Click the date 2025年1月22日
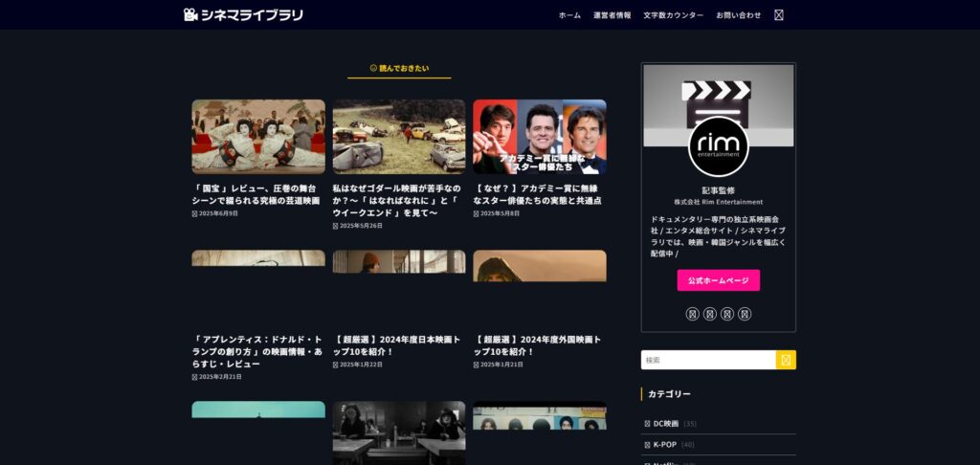The width and height of the screenshot is (980, 465). point(361,365)
